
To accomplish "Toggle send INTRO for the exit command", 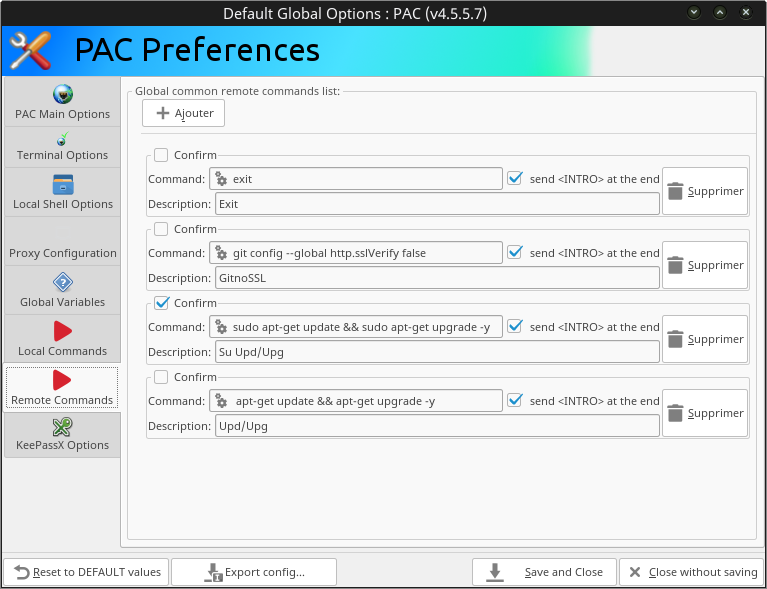I will (x=515, y=179).
